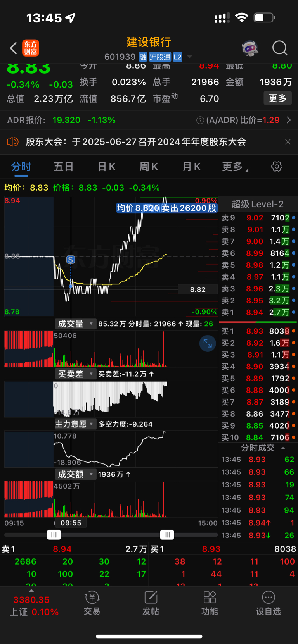Select the 买10 8.84 order row
This screenshot has height=644, width=298.
258,437
